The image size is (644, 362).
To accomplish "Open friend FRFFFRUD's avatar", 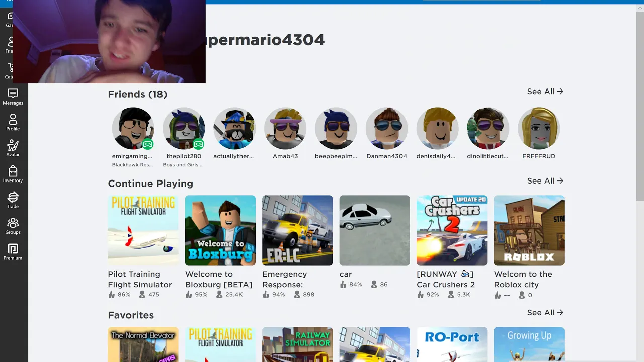I will (x=539, y=128).
